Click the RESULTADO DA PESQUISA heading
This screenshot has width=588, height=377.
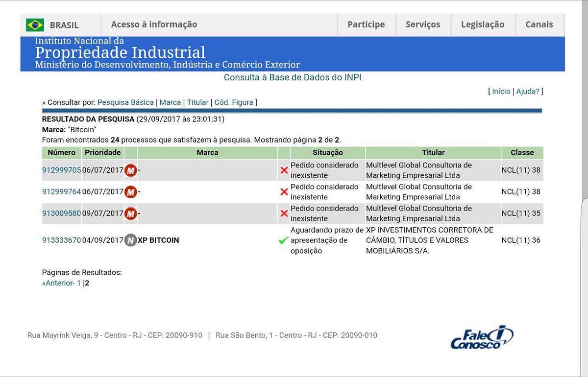click(88, 119)
